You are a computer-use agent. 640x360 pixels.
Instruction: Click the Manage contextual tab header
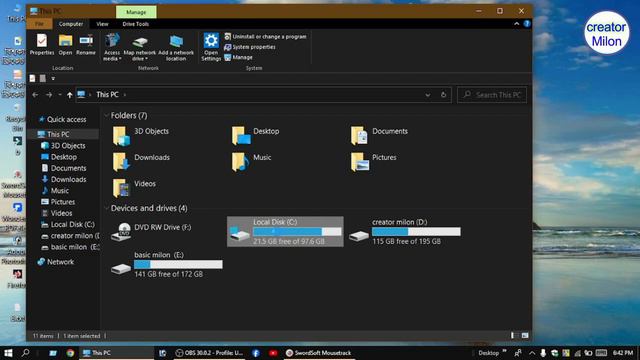point(136,12)
